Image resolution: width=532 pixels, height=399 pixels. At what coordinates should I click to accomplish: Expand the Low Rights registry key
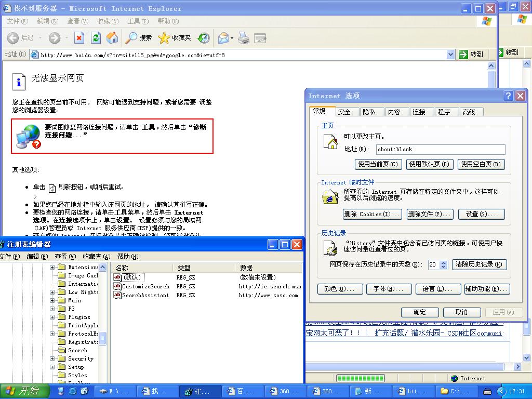[x=52, y=292]
